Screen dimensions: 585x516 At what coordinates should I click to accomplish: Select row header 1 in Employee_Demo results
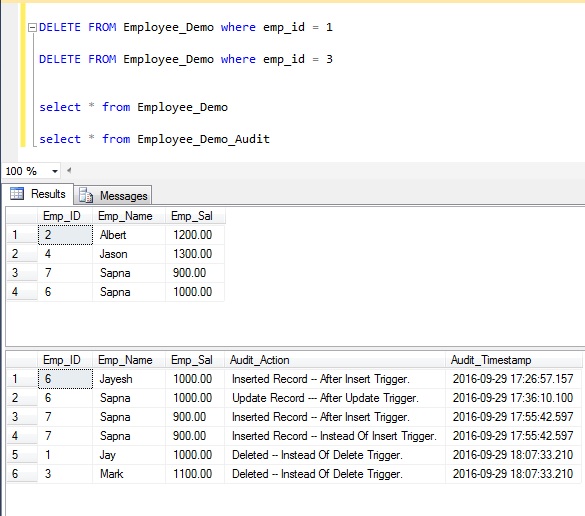[22, 235]
